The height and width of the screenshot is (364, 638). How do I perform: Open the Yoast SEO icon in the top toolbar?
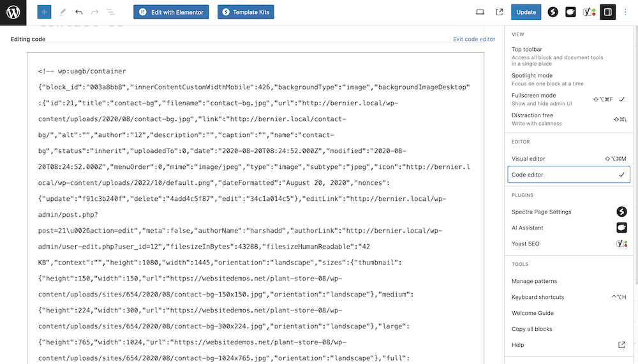click(x=589, y=12)
